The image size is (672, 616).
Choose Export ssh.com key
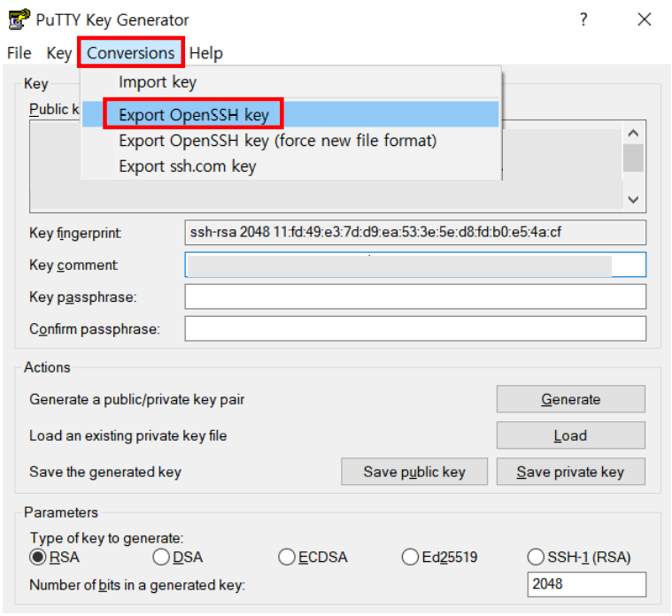(x=290, y=166)
